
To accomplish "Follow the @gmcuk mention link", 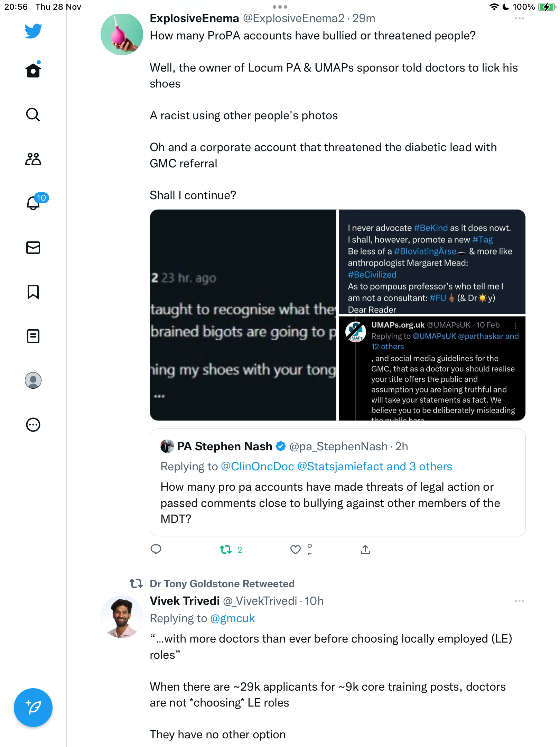I will click(x=232, y=618).
